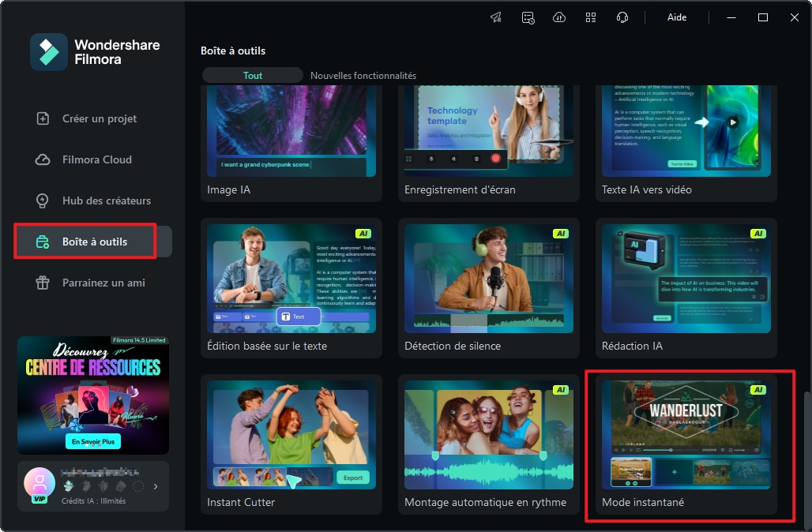The image size is (812, 532).
Task: Open the Mode instantané tool card
Action: (686, 444)
